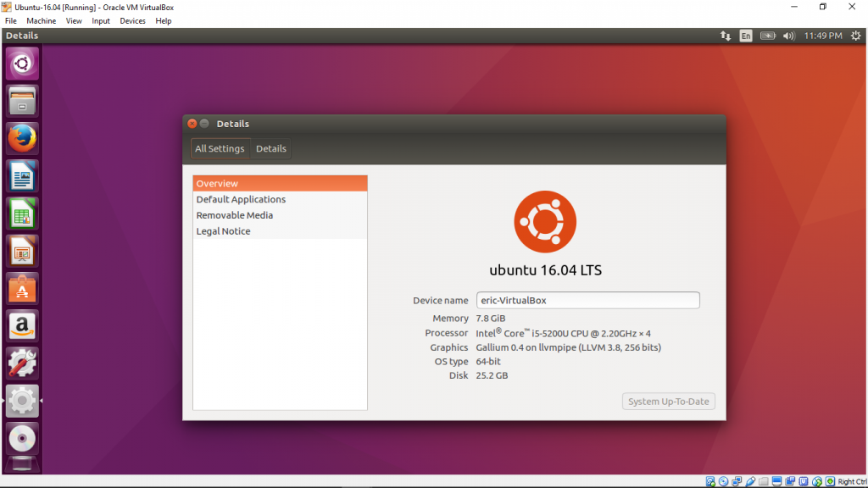Open the Ubuntu Dash search launcher
Viewport: 868px width, 488px height.
tap(22, 64)
